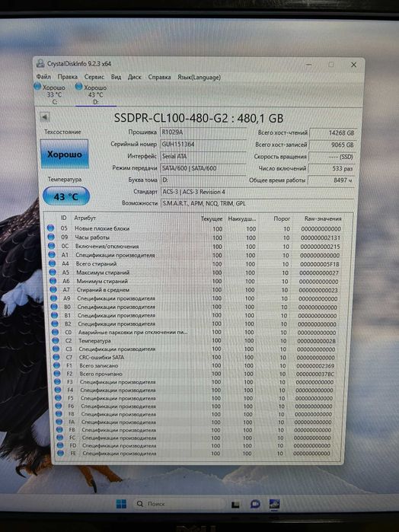Image resolution: width=399 pixels, height=532 pixels.
Task: Click raw value 000000005F1B
Action: click(319, 264)
